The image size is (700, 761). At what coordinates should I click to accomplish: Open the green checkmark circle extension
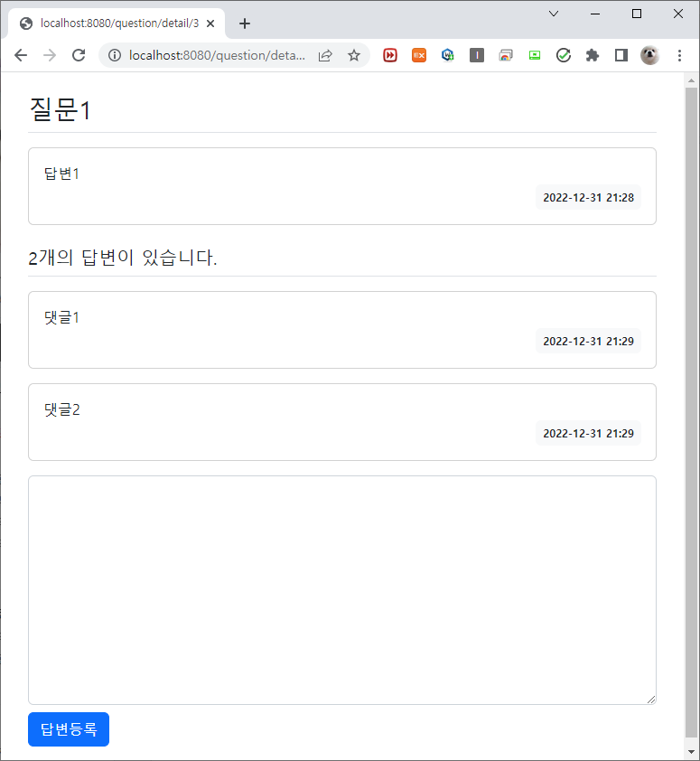coord(564,55)
